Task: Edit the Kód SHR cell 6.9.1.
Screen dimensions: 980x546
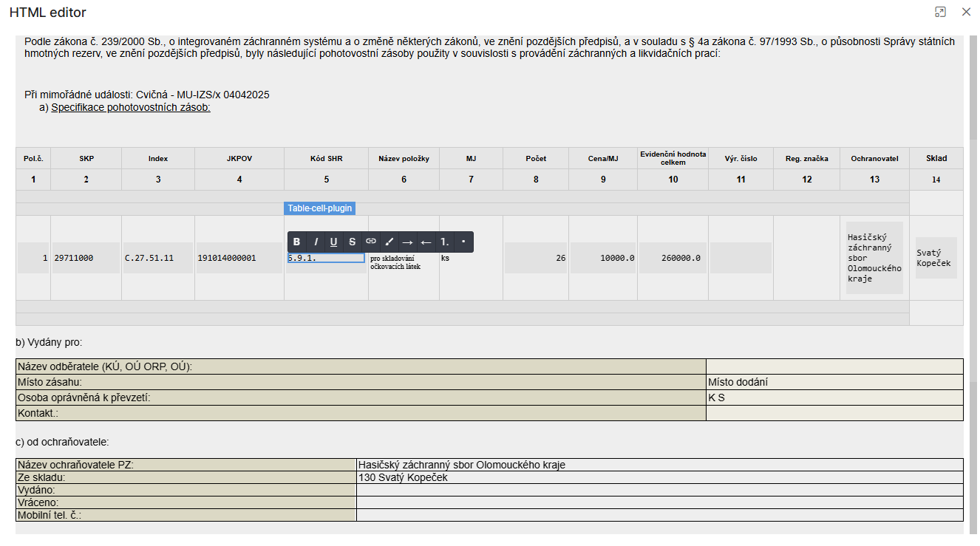Action: 326,258
